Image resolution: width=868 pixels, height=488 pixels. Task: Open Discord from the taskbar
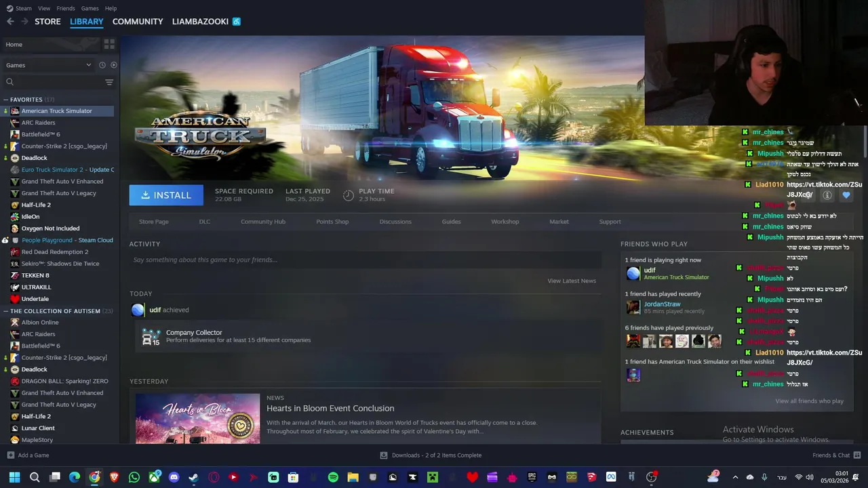[174, 477]
